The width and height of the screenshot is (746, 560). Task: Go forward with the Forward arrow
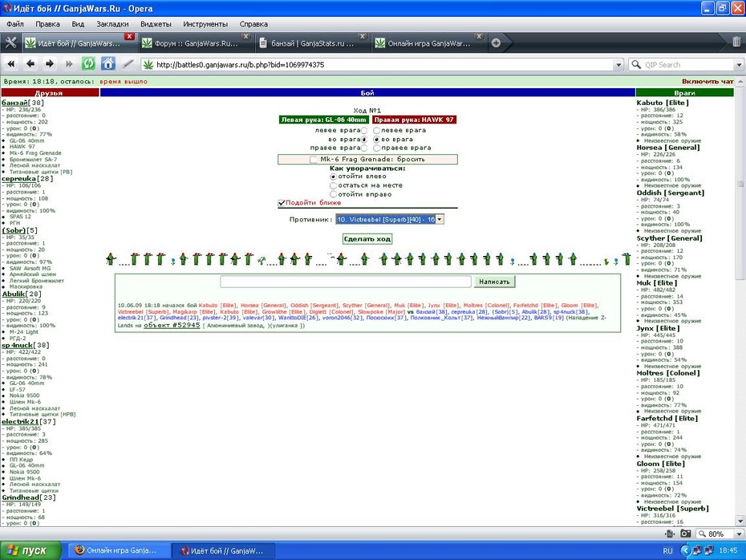(50, 63)
